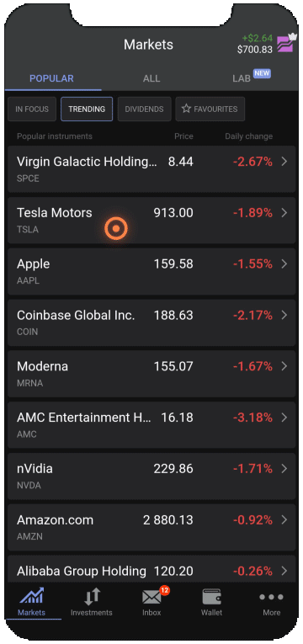Switch to the LAB tab
The image size is (303, 644).
(x=242, y=78)
